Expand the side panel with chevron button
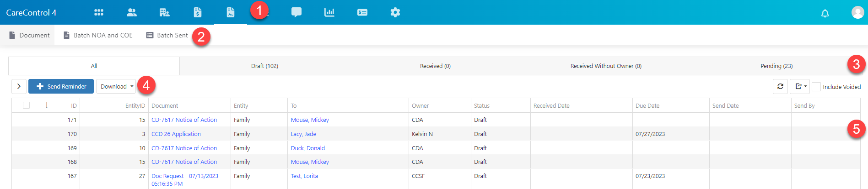Viewport: 868px width, 189px height. (19, 86)
